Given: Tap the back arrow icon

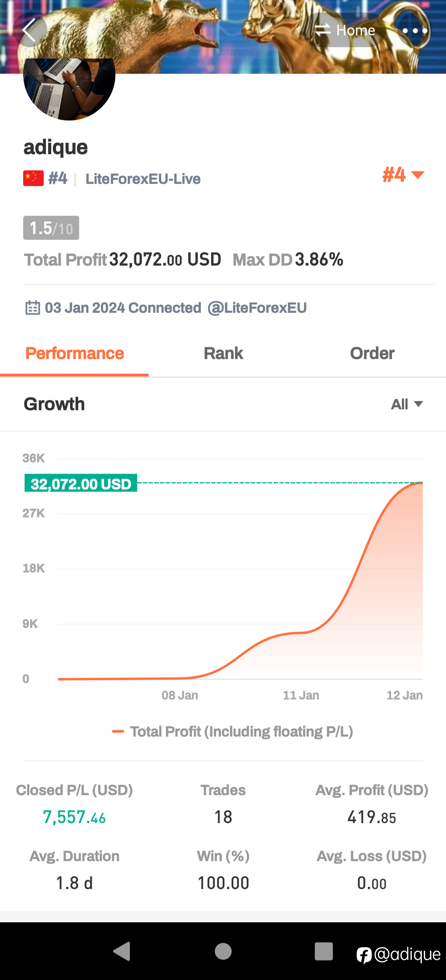Looking at the screenshot, I should [x=29, y=31].
